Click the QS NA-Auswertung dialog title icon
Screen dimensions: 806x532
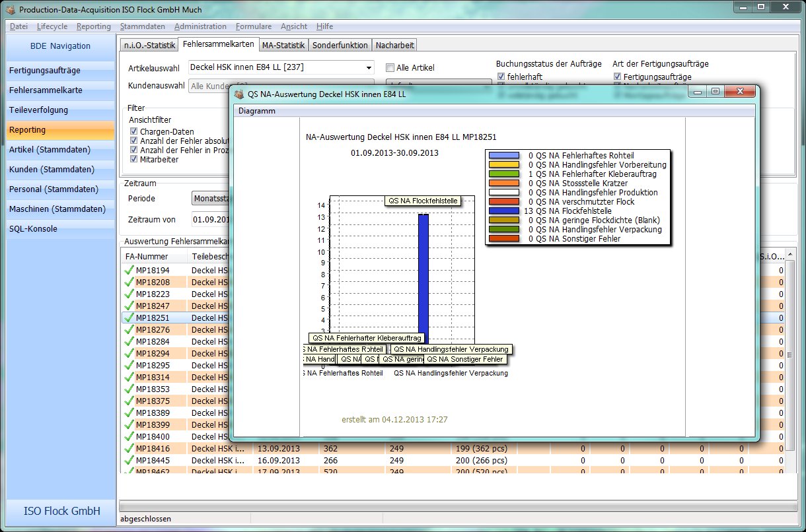(x=239, y=94)
